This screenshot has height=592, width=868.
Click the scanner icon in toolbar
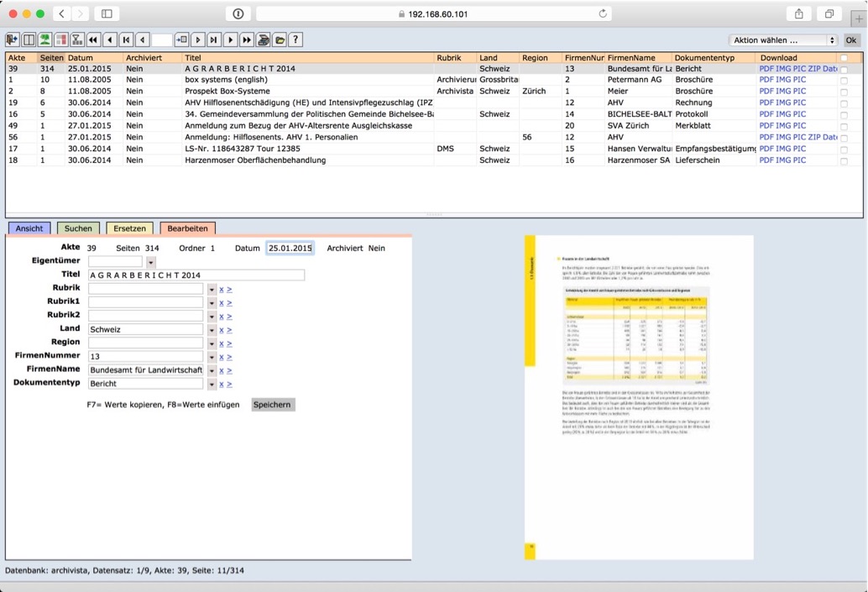point(264,40)
